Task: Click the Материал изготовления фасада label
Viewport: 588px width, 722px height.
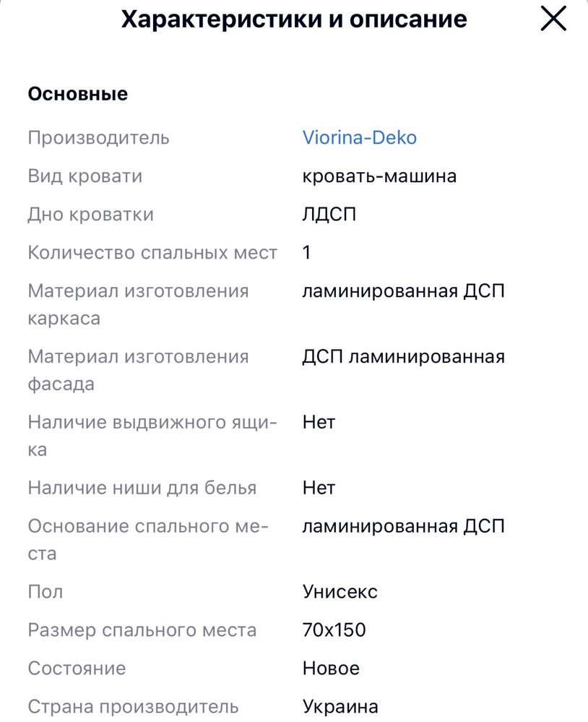Action: (x=138, y=370)
